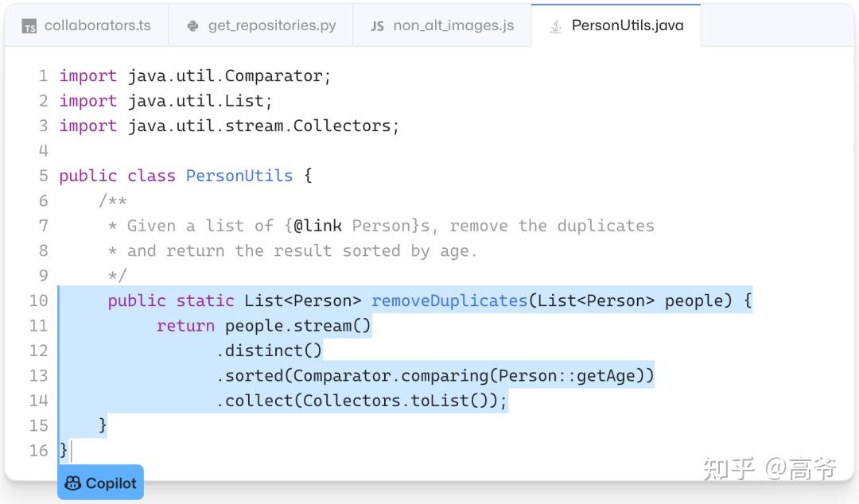859x504 pixels.
Task: Click the TypeScript file icon on collaborators.ts tab
Action: [30, 25]
